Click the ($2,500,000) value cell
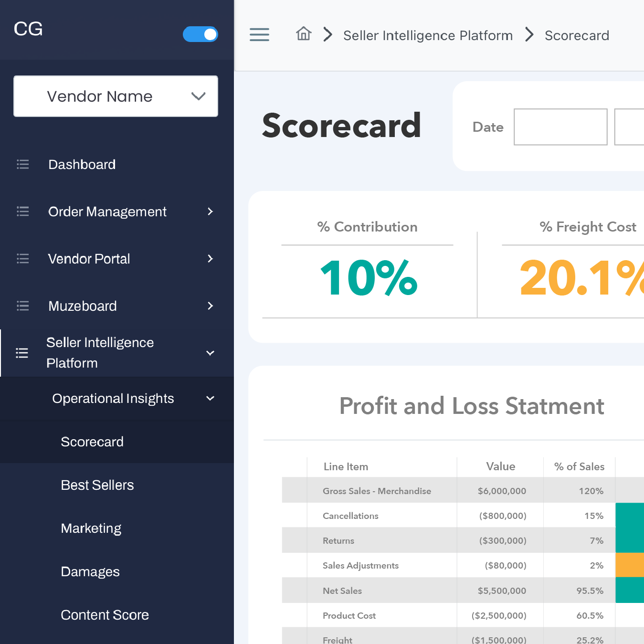This screenshot has height=644, width=644. 499,615
